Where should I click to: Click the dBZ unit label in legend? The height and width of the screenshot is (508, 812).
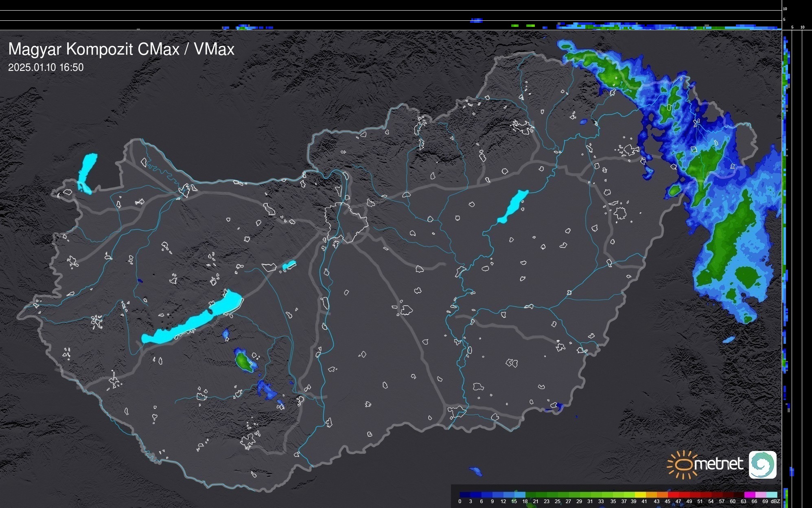[775, 501]
